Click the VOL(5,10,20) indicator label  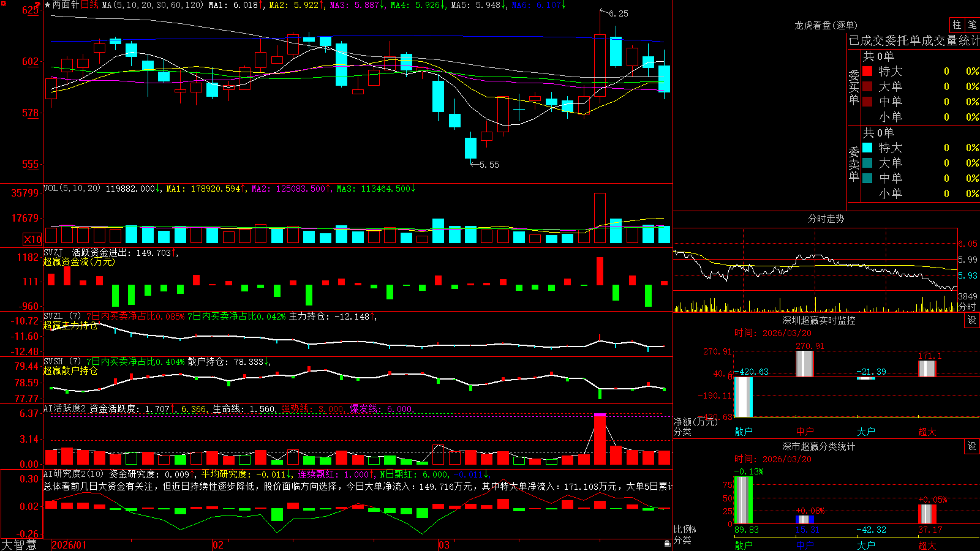(72, 189)
